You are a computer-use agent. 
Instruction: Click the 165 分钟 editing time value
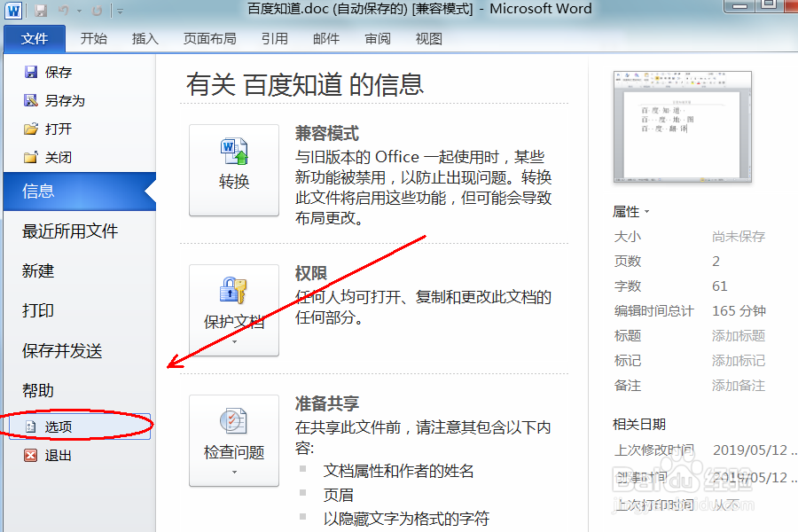click(x=739, y=310)
